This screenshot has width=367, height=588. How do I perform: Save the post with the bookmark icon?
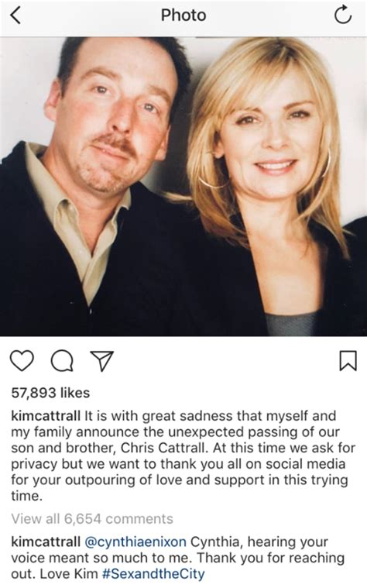(348, 361)
